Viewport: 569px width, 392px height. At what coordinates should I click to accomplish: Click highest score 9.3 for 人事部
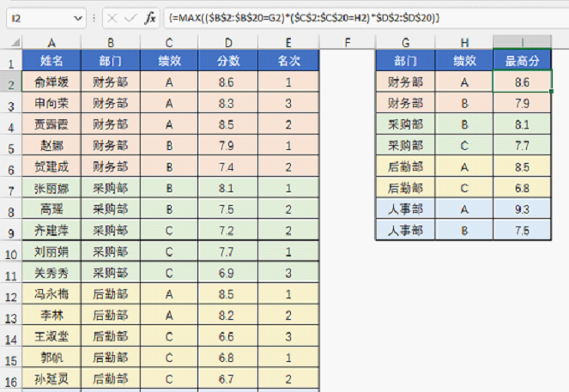522,209
